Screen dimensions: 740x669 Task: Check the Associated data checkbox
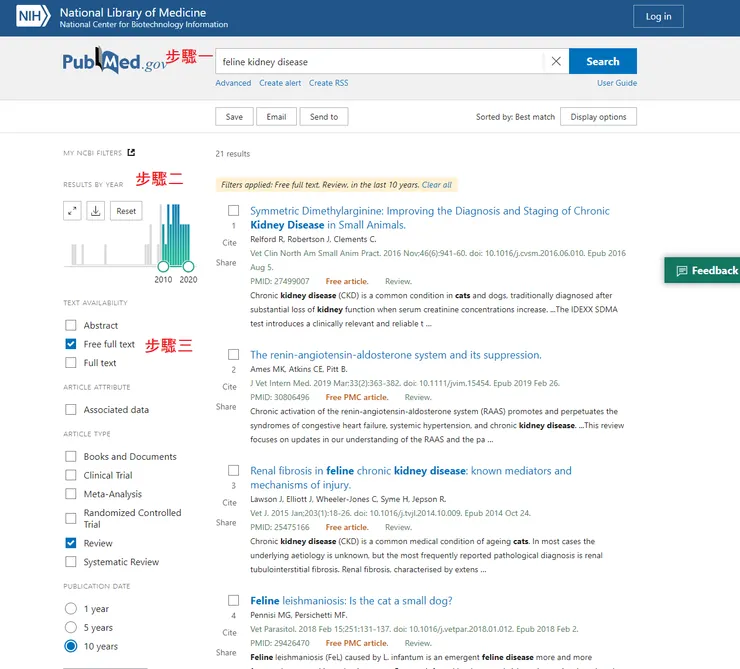coord(71,410)
